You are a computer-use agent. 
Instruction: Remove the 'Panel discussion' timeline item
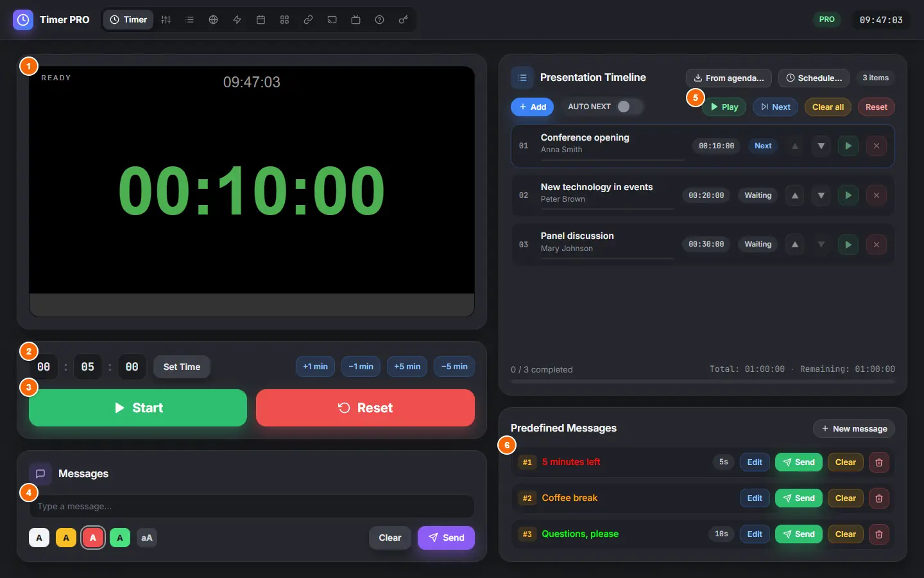[877, 245]
